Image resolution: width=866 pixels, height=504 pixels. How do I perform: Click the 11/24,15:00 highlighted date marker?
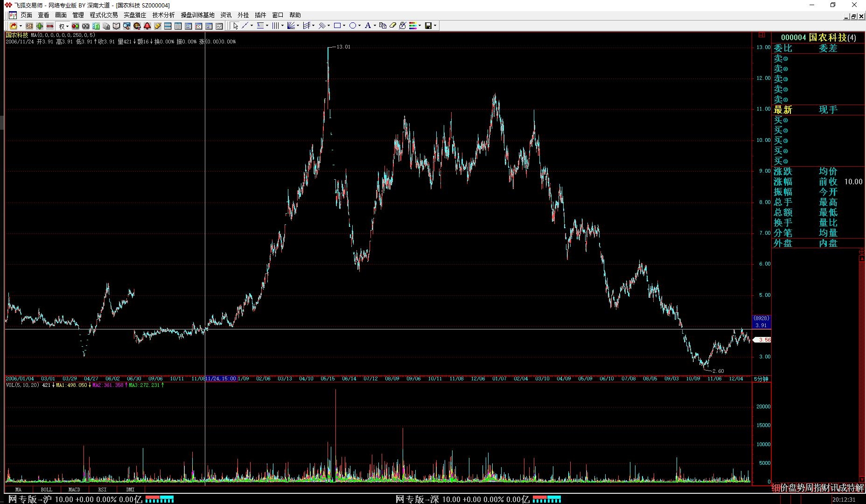221,378
